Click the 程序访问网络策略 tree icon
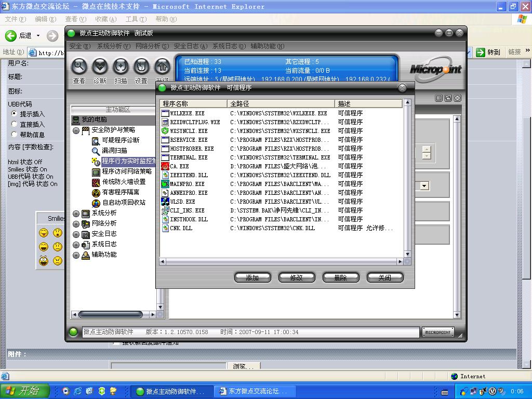This screenshot has width=532, height=399. tap(96, 172)
